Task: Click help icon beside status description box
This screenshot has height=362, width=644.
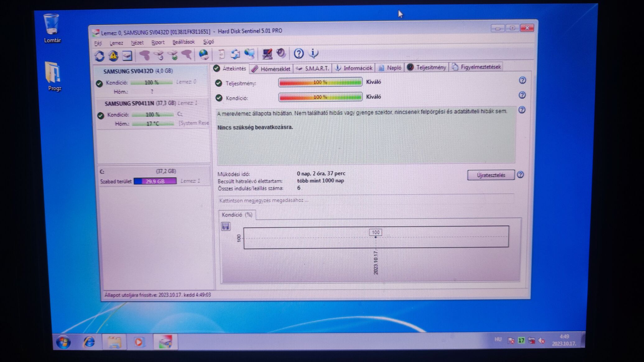Action: (522, 110)
